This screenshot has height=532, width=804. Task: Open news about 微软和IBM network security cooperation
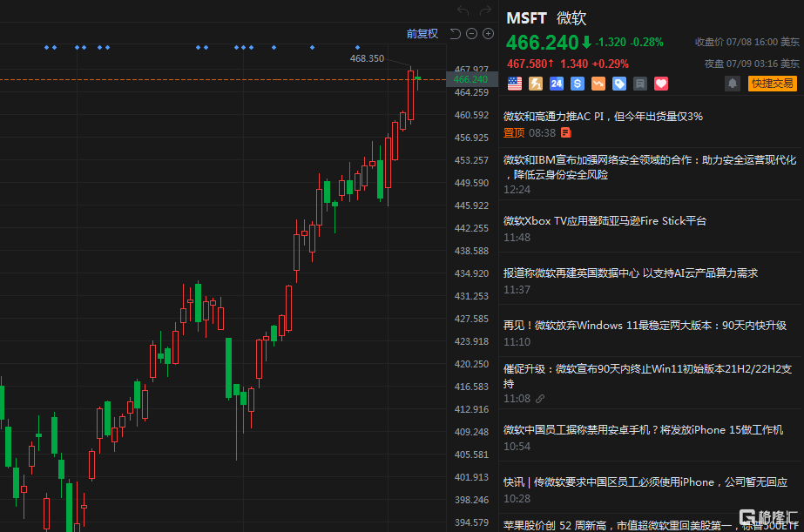[x=650, y=167]
